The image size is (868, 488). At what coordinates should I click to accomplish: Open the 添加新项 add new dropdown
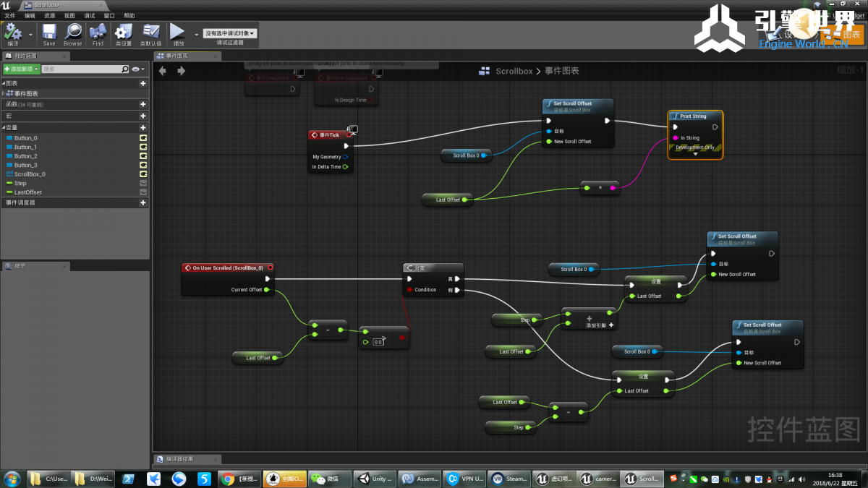(21, 69)
